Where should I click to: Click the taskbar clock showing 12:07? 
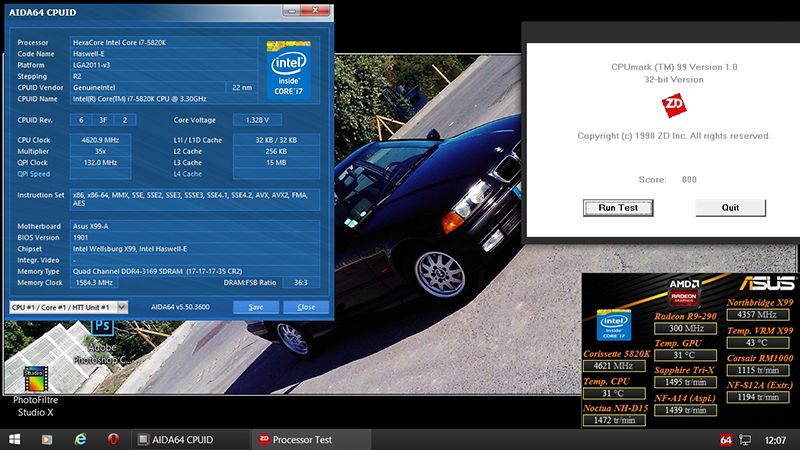(x=775, y=440)
